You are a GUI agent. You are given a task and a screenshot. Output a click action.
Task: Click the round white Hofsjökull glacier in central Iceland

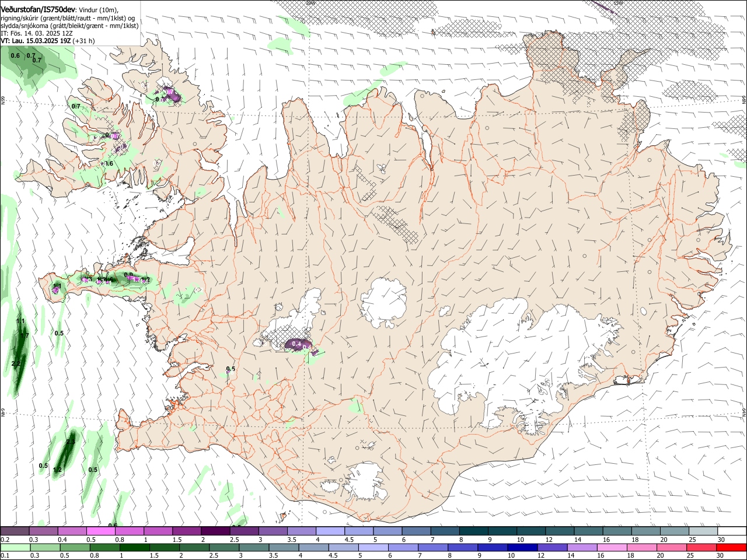coord(383,302)
